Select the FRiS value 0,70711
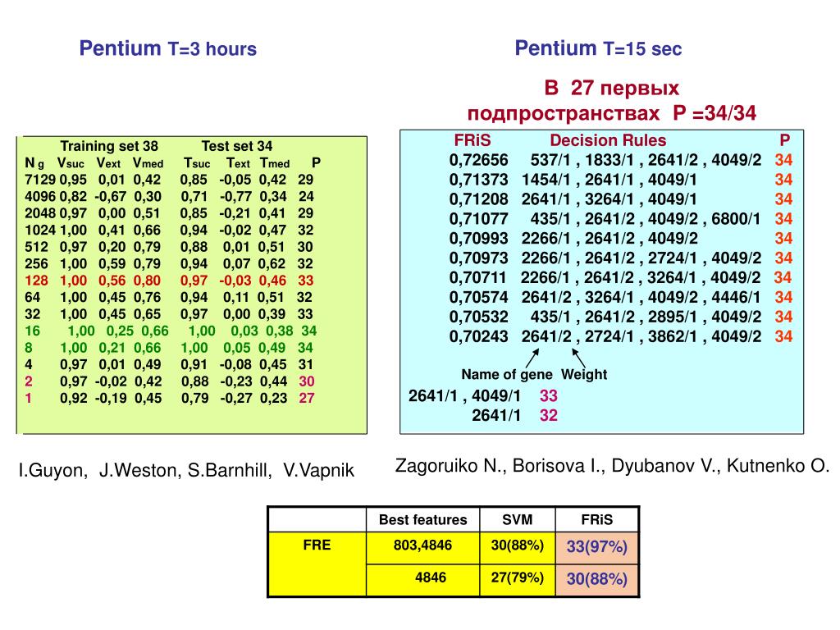The width and height of the screenshot is (840, 630). click(x=477, y=277)
